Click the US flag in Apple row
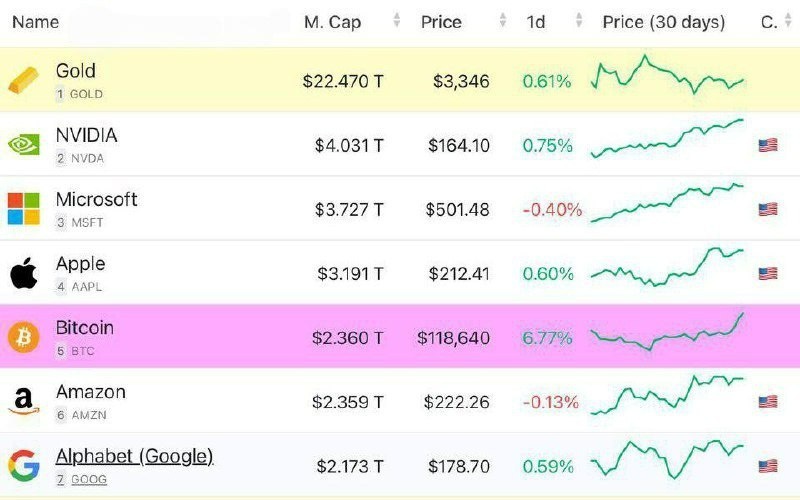 768,273
